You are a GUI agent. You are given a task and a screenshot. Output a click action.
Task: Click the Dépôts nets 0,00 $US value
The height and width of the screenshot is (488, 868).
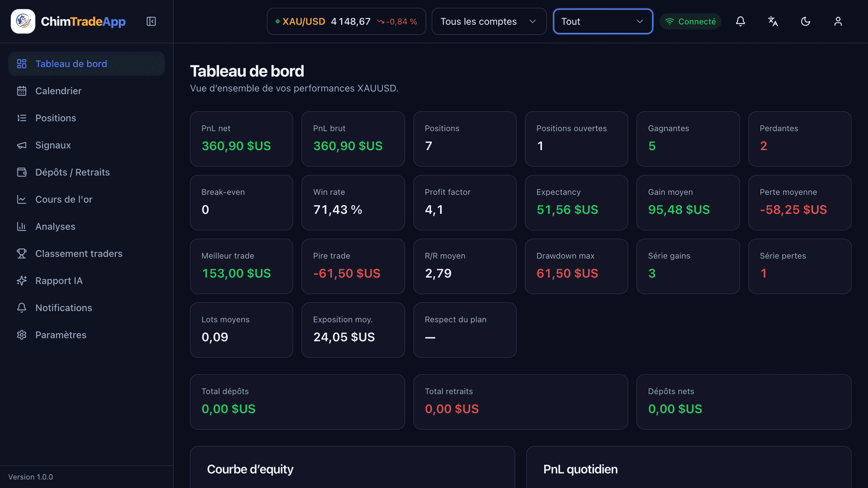coord(675,409)
